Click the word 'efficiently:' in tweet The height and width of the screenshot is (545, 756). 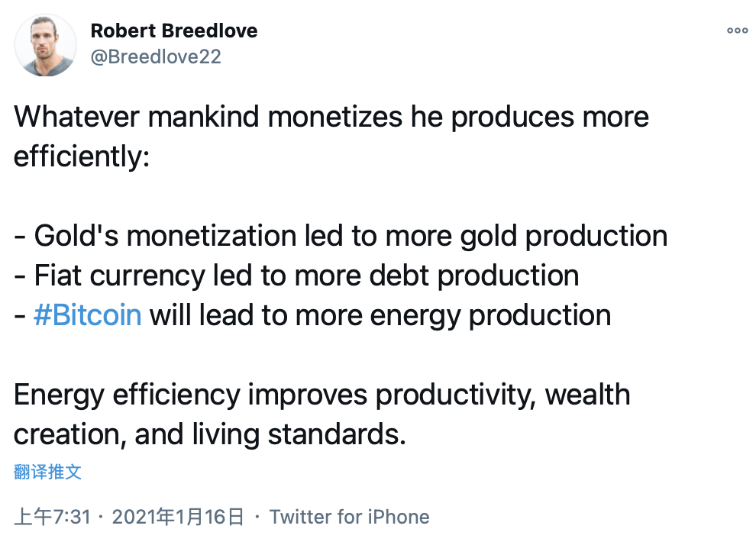pyautogui.click(x=82, y=156)
